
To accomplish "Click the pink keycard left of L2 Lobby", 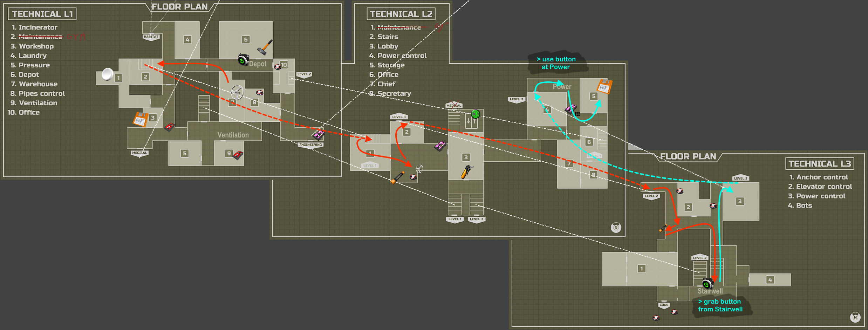I will click(440, 146).
